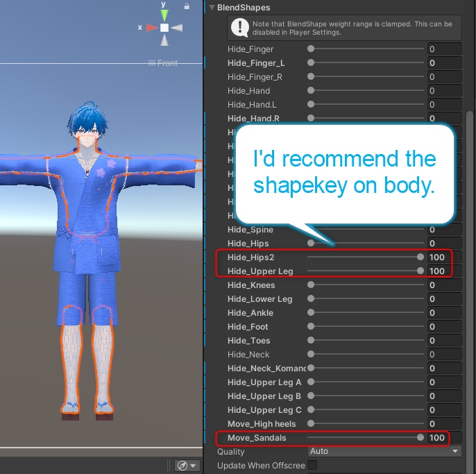The height and width of the screenshot is (474, 476).
Task: Click the scene gizmo lock icon
Action: tap(187, 6)
